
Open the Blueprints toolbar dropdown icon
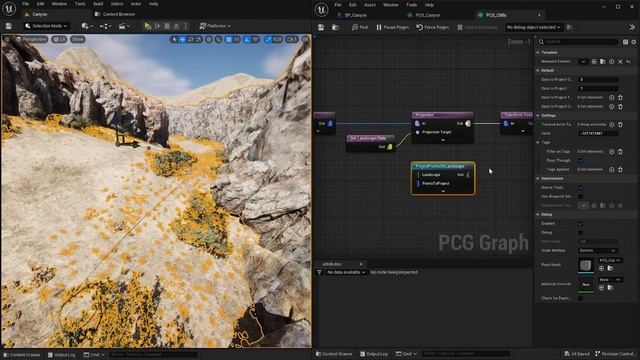105,26
